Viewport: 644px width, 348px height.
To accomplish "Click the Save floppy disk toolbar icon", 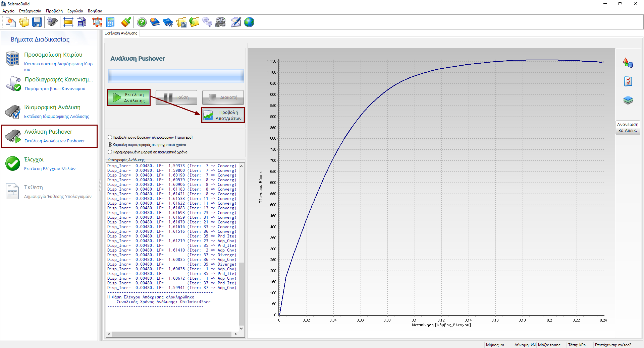I will coord(37,22).
